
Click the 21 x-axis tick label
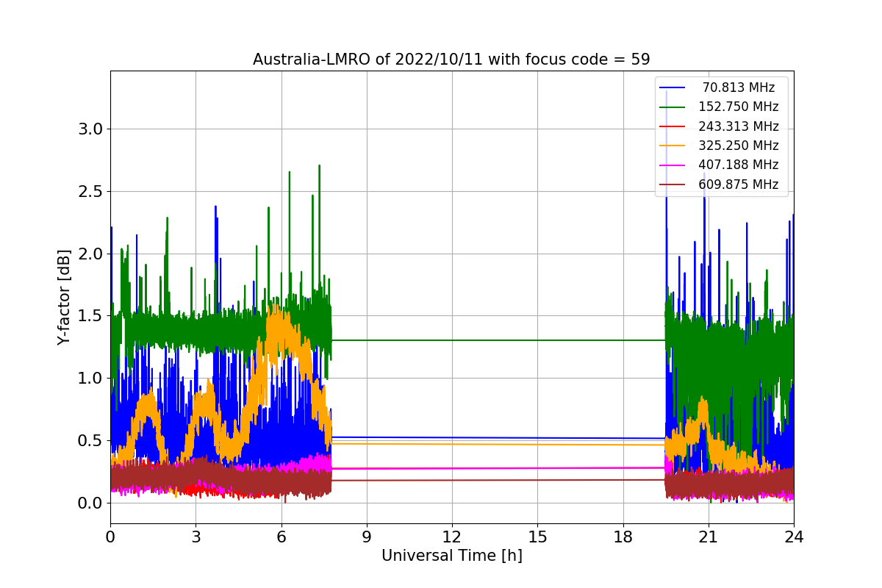point(708,537)
